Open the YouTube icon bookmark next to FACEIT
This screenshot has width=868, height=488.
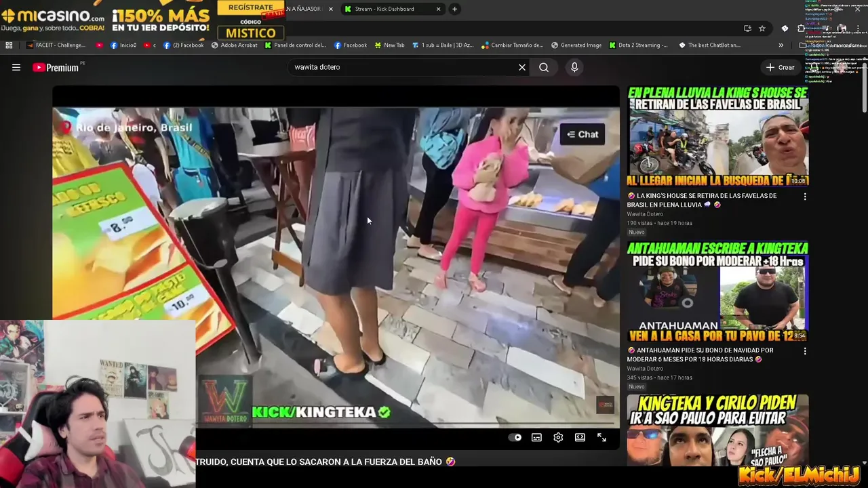click(x=100, y=45)
